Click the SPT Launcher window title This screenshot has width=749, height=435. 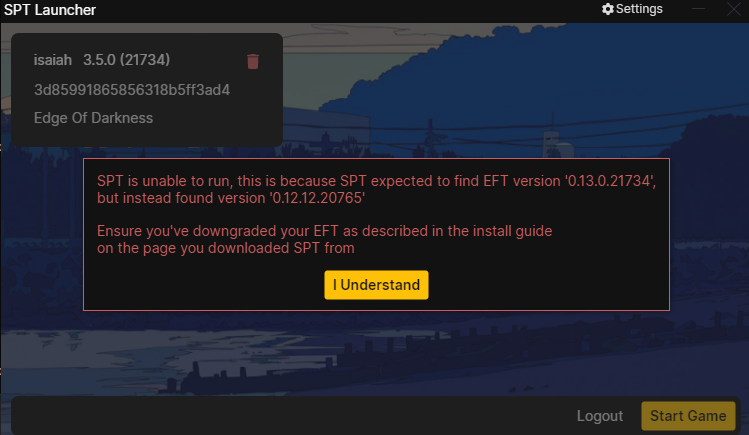50,10
